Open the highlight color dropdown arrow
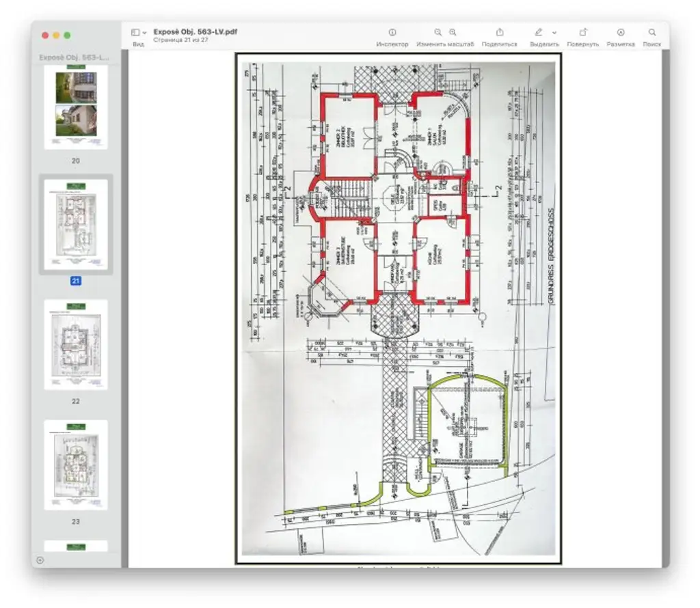 pos(553,31)
